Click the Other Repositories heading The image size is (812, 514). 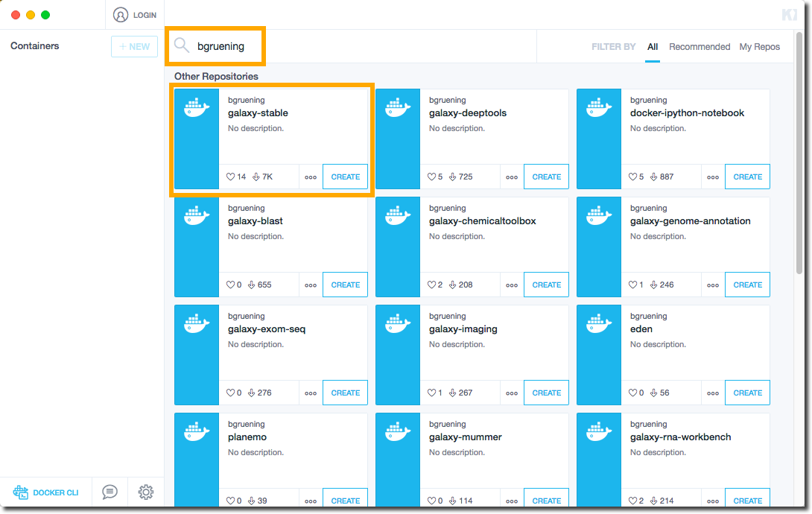click(216, 76)
